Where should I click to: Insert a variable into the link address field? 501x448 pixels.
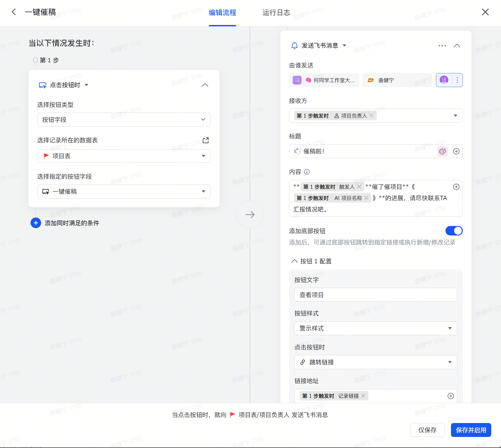pyautogui.click(x=450, y=396)
